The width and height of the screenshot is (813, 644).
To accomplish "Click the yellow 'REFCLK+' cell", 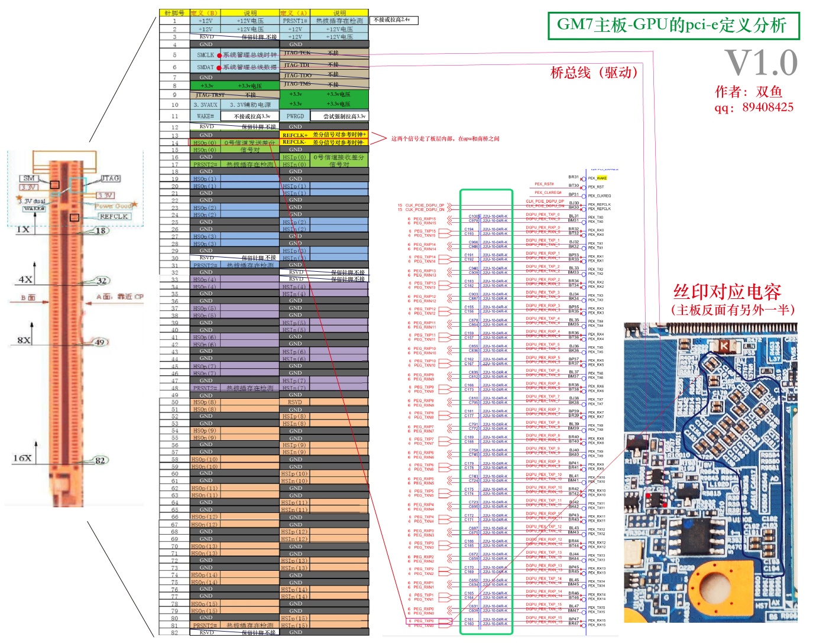I will click(295, 135).
